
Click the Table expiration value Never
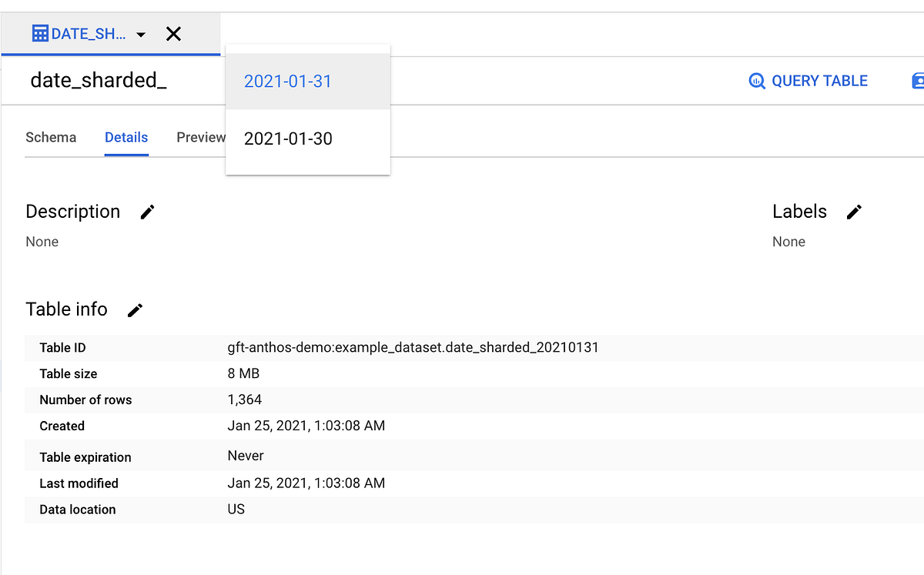point(245,456)
